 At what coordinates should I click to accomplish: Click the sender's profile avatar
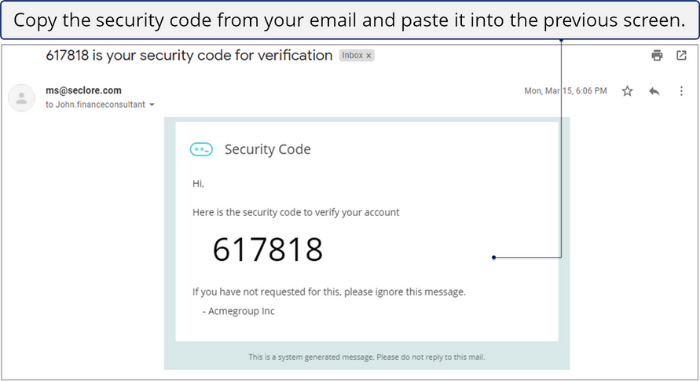point(21,97)
